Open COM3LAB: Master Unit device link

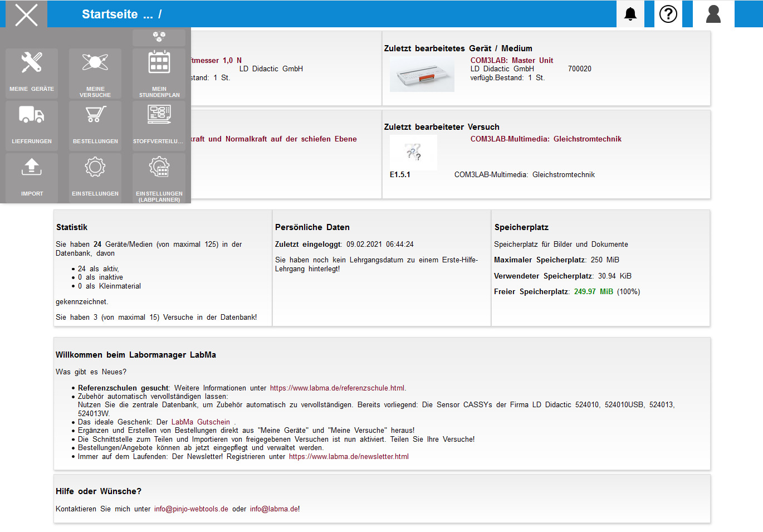512,60
